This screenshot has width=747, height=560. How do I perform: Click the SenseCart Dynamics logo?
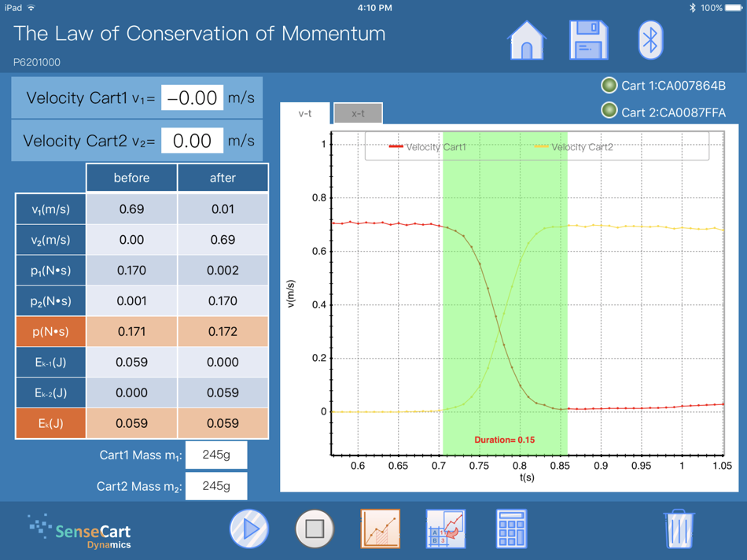click(x=78, y=529)
